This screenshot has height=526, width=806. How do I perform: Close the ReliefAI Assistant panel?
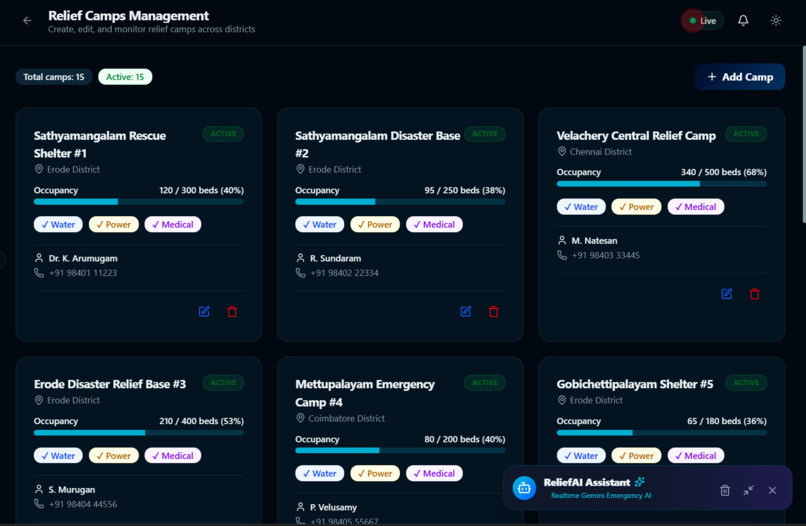772,490
